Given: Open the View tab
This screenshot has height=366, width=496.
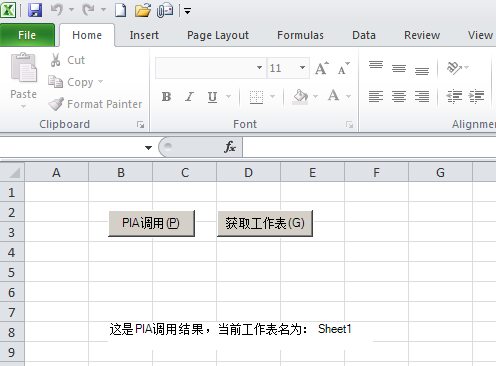Looking at the screenshot, I should click(480, 35).
